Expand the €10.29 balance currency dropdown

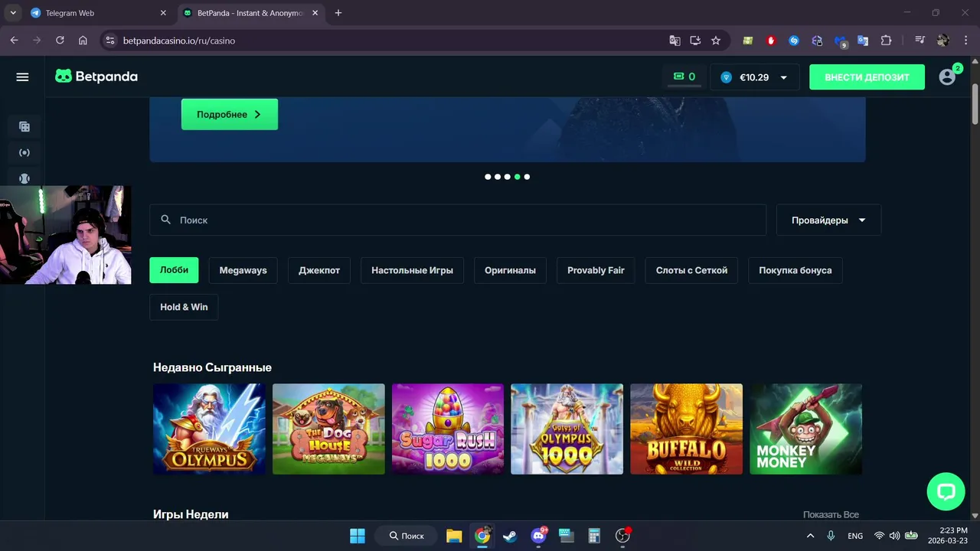(x=755, y=77)
